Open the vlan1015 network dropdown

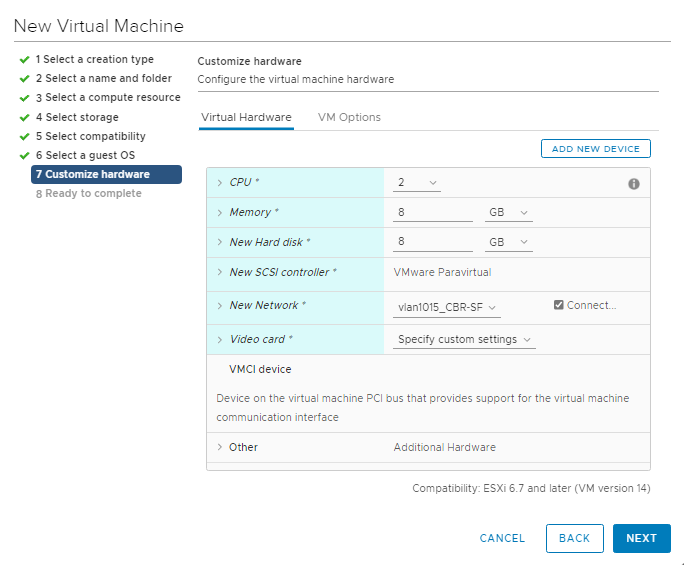446,307
